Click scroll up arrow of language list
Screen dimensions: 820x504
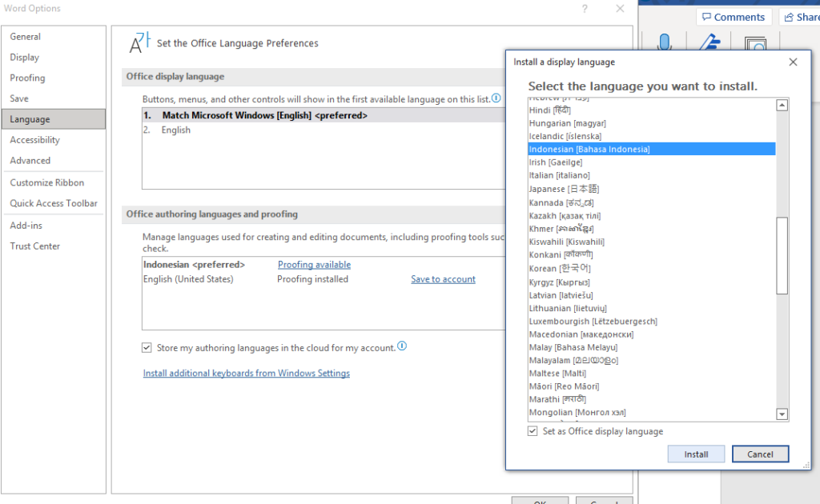point(782,106)
